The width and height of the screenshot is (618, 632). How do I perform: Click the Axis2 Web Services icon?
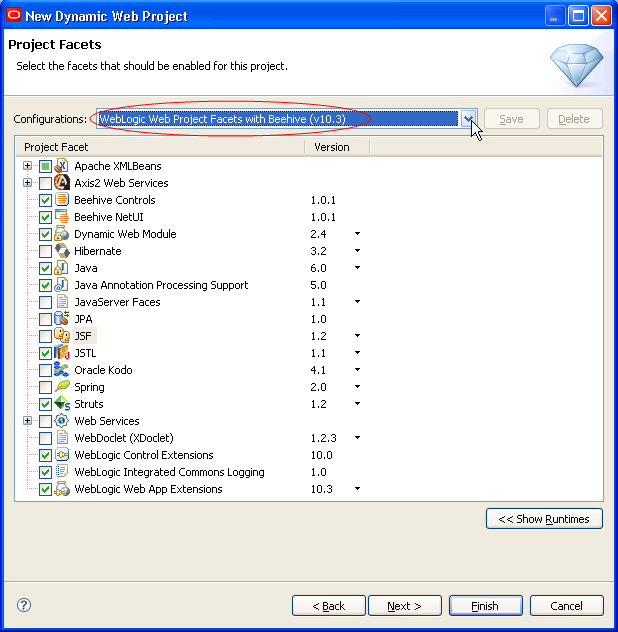pos(61,183)
